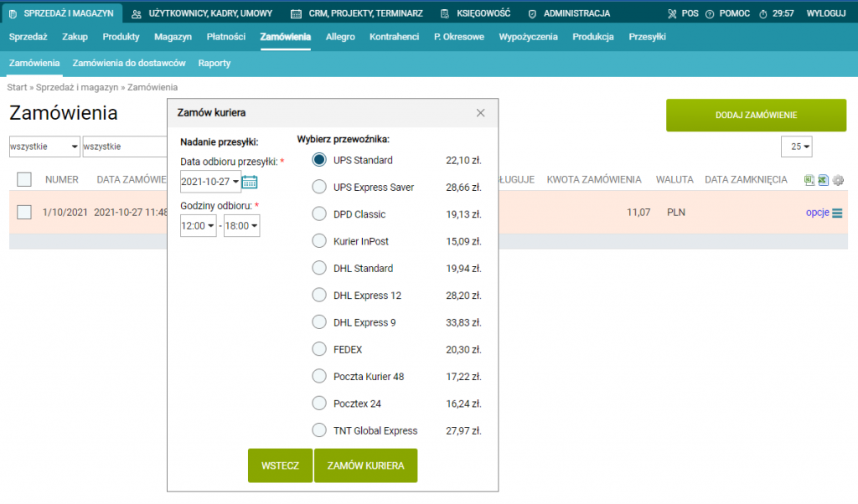Expand the pickup end hour 18:00 dropdown
This screenshot has height=504, width=858.
(x=242, y=226)
